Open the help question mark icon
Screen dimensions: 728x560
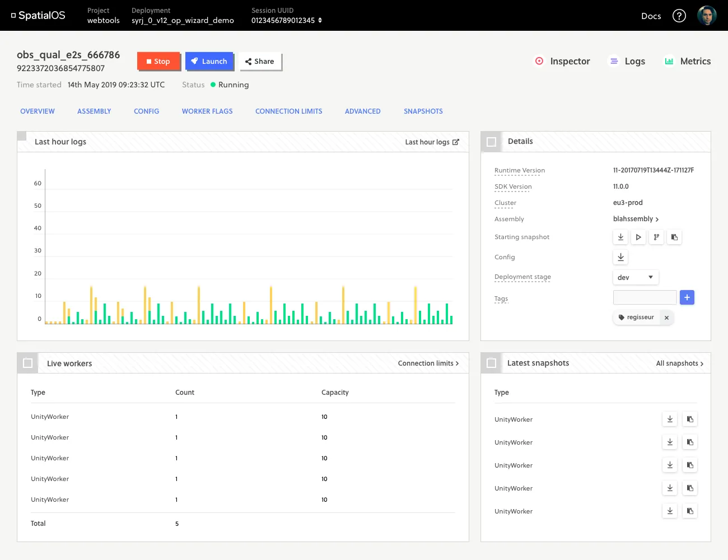pos(679,16)
